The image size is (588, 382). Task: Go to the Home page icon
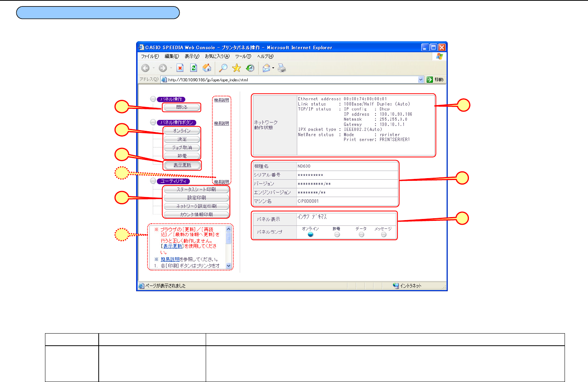click(x=207, y=68)
